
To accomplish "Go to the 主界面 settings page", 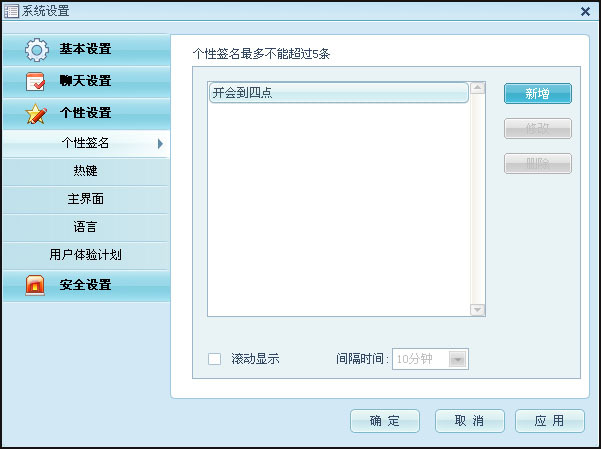I will click(x=85, y=199).
